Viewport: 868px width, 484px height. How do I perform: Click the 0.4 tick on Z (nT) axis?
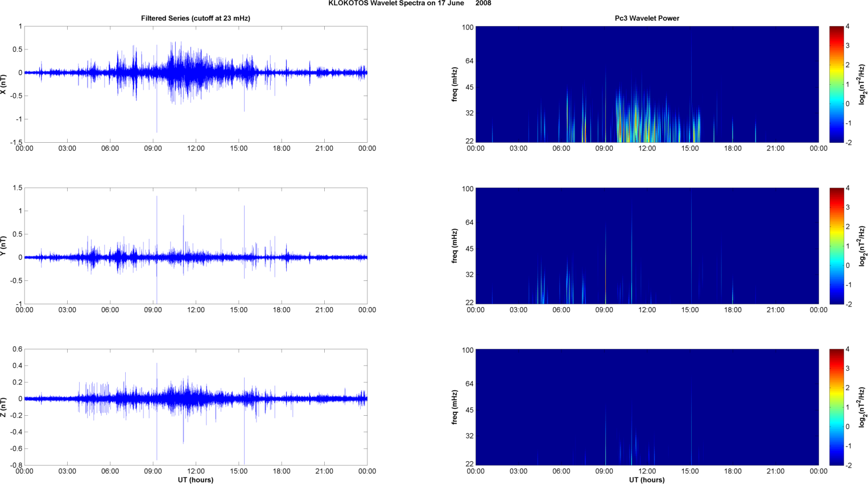(17, 366)
